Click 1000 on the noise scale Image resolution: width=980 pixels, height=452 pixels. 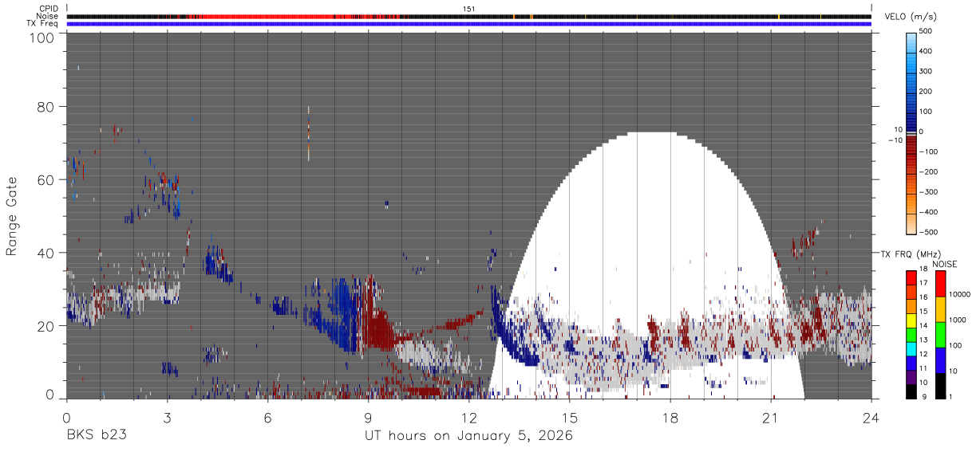pos(958,320)
